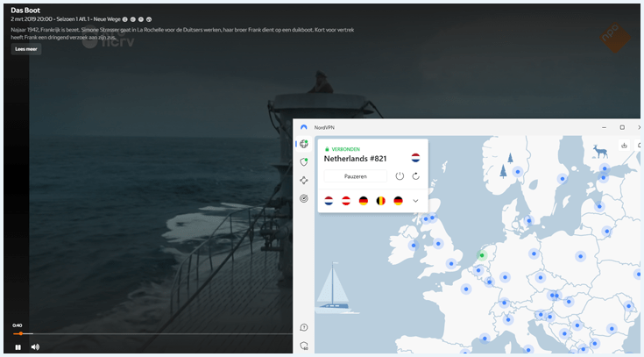The width and height of the screenshot is (644, 357).
Task: Click the download icon above the map
Action: coord(624,146)
